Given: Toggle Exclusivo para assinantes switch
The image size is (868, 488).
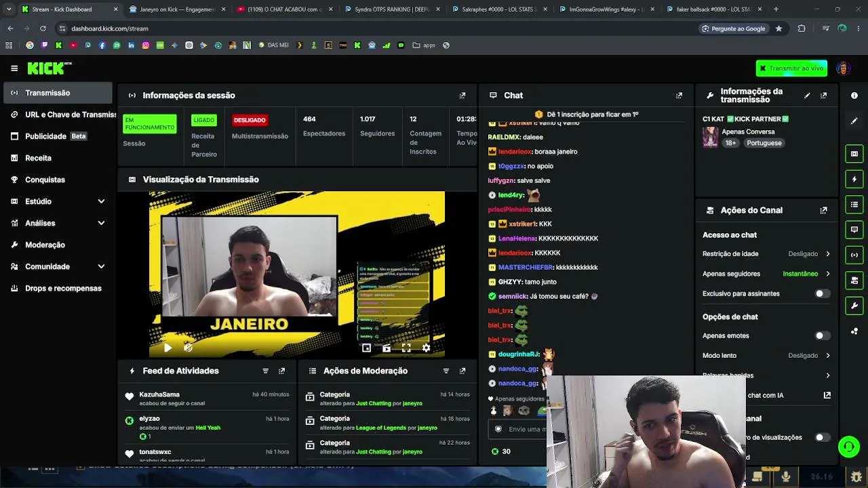Looking at the screenshot, I should (821, 293).
